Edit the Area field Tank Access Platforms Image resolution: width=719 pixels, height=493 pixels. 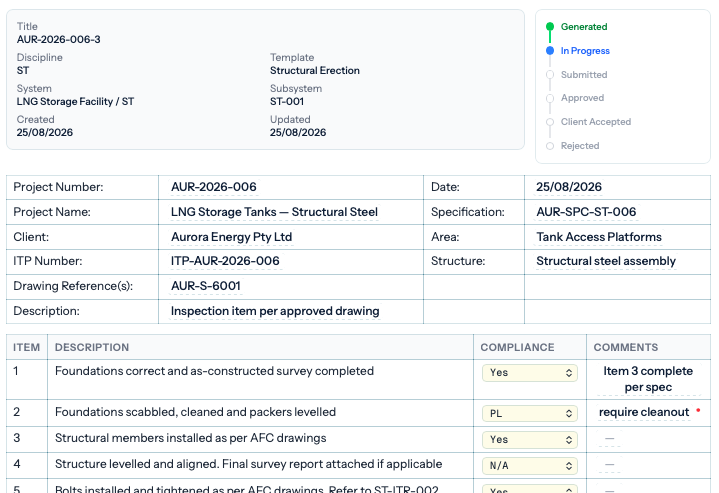pos(599,237)
